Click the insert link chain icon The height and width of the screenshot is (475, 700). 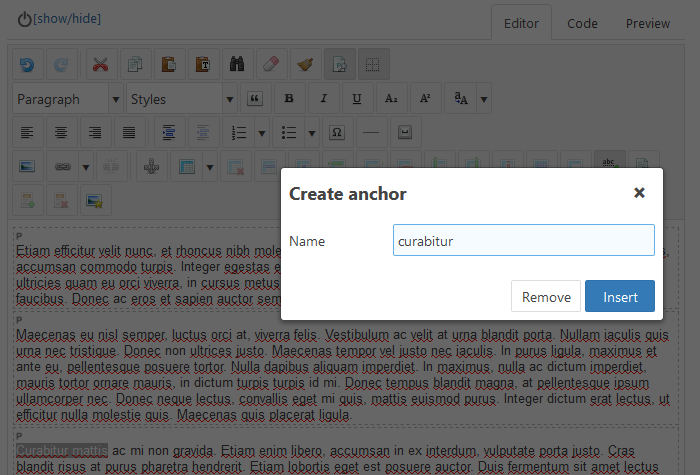[62, 167]
